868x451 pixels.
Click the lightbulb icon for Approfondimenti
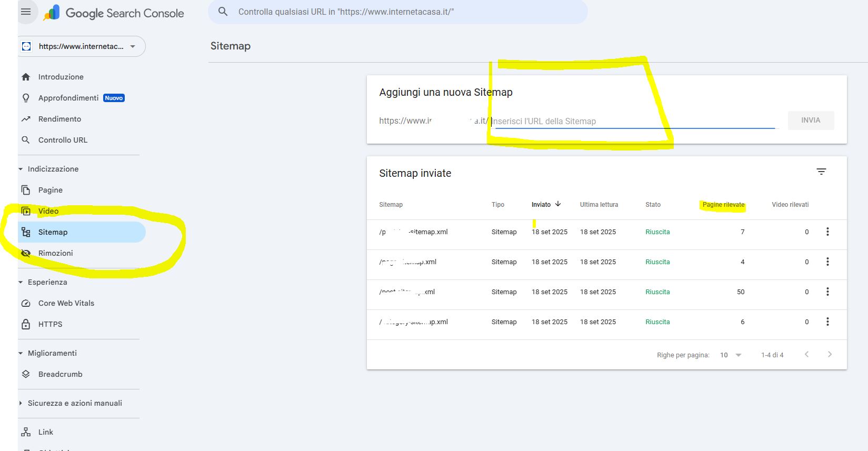coord(26,98)
